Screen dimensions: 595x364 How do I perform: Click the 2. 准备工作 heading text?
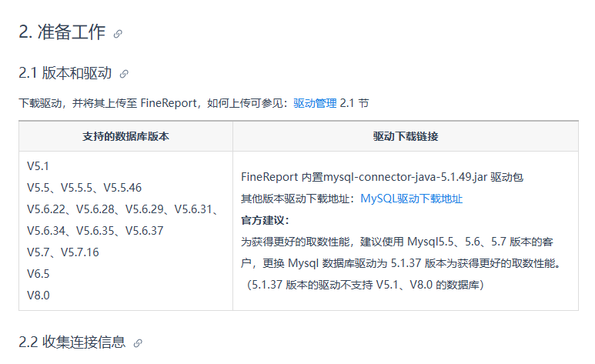[62, 32]
